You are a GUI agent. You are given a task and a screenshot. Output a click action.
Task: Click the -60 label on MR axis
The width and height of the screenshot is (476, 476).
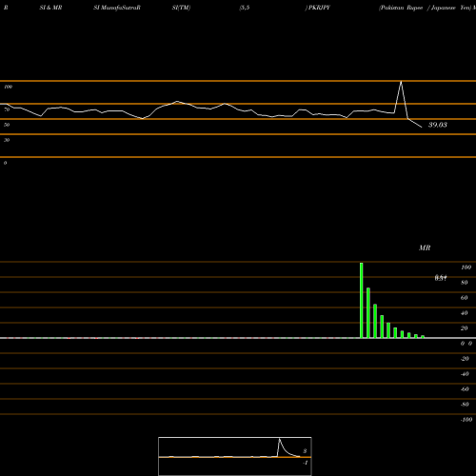coord(465,389)
